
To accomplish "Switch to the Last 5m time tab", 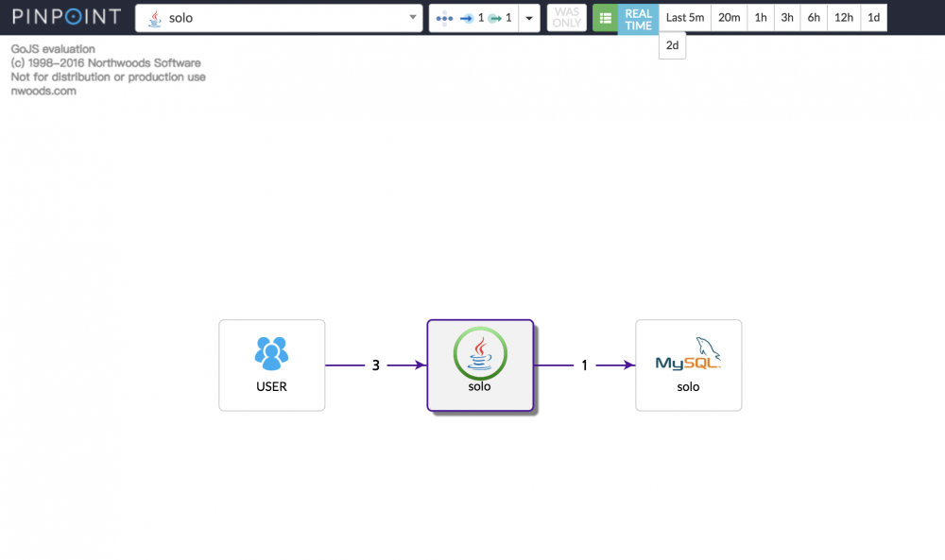I will 684,17.
